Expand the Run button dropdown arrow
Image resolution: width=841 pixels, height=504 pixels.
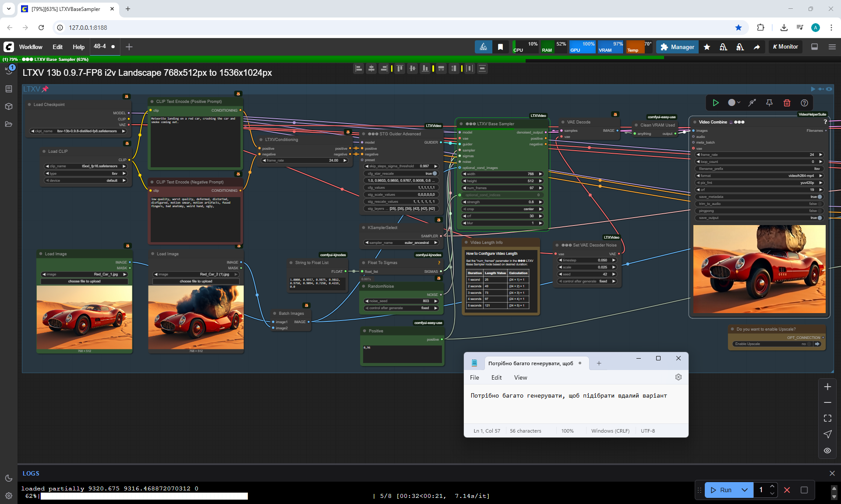pyautogui.click(x=745, y=490)
